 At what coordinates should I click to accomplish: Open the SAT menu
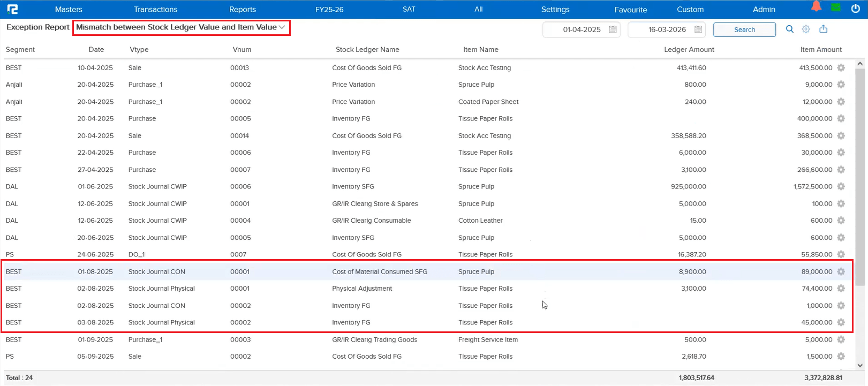point(409,9)
